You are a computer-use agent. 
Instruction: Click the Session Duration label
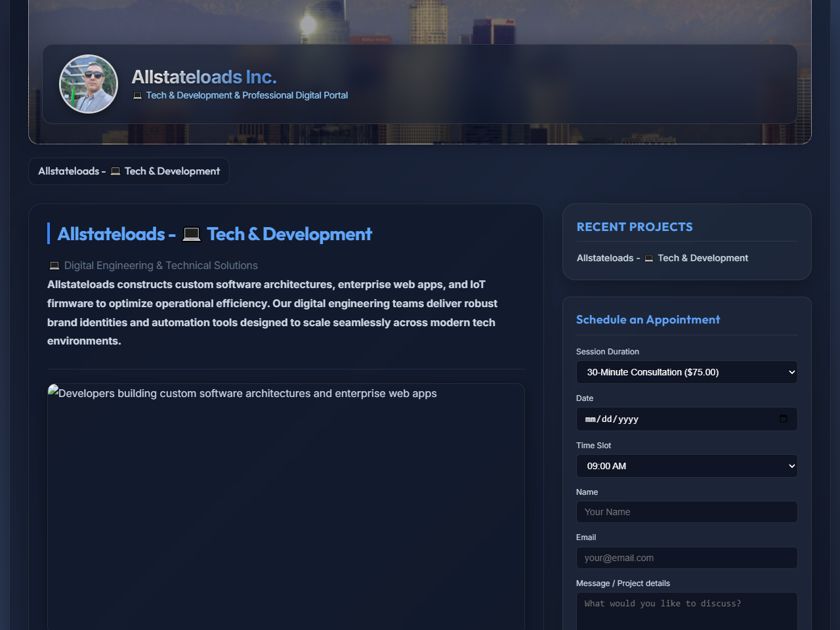[x=608, y=352]
